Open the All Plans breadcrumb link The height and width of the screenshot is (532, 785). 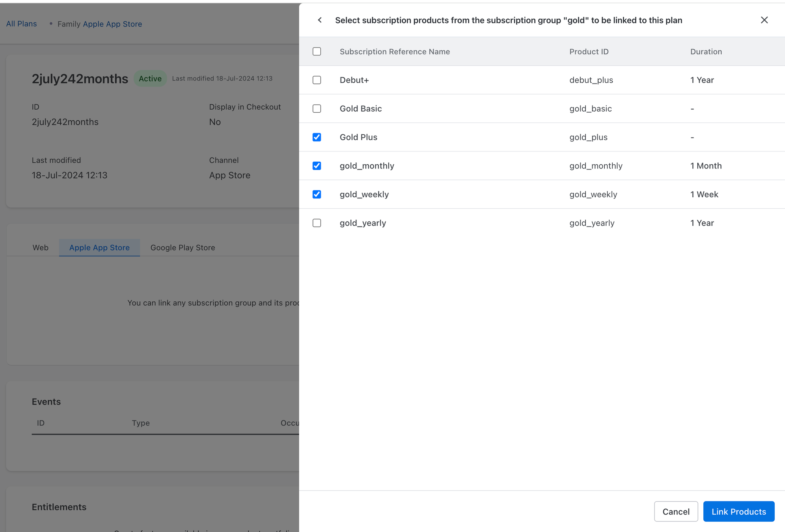tap(21, 24)
